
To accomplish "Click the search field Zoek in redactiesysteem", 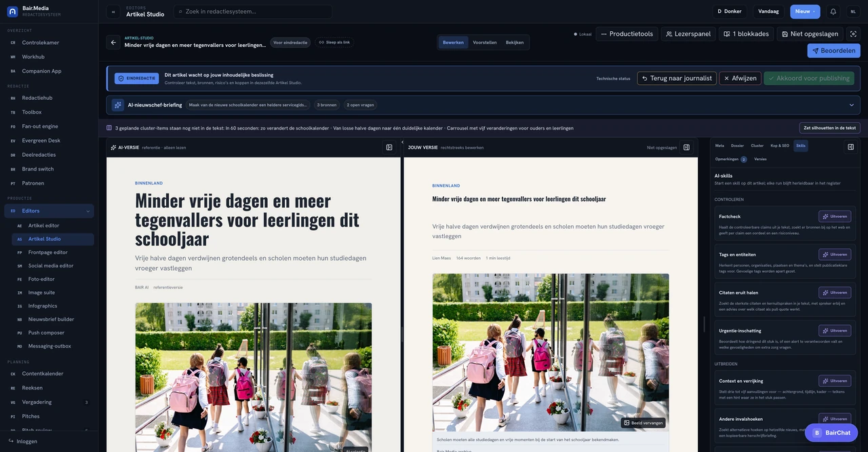I will click(253, 12).
